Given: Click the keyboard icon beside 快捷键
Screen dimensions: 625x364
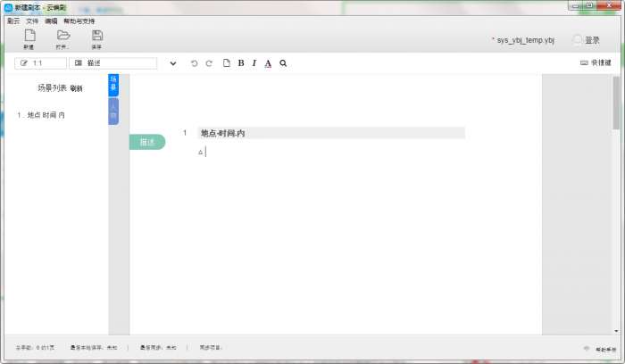Looking at the screenshot, I should (x=584, y=63).
